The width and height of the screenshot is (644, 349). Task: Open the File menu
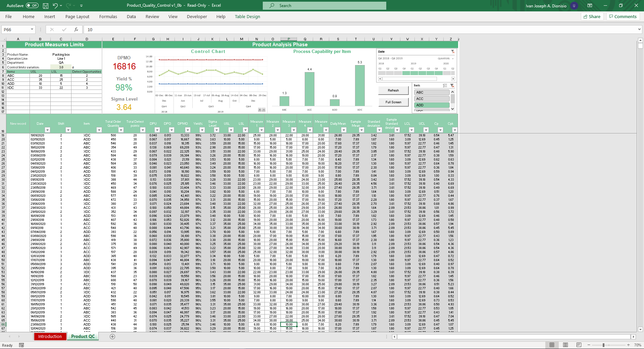coord(8,17)
